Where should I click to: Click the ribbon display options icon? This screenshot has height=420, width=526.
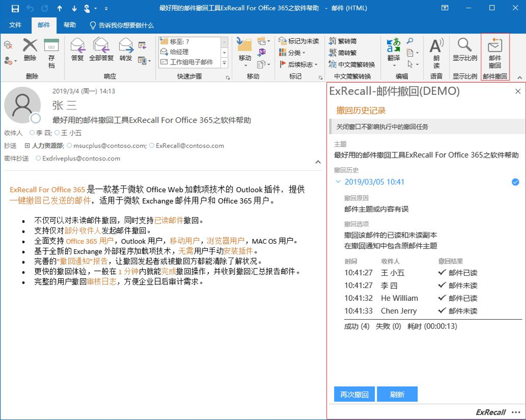click(445, 8)
